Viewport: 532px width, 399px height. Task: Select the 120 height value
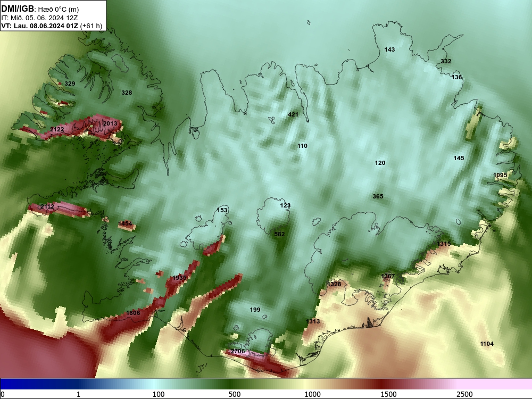tap(380, 163)
